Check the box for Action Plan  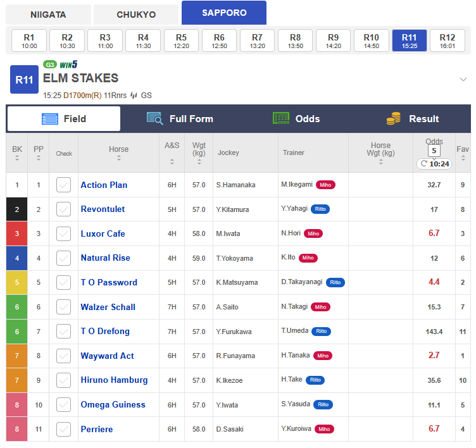pos(63,185)
